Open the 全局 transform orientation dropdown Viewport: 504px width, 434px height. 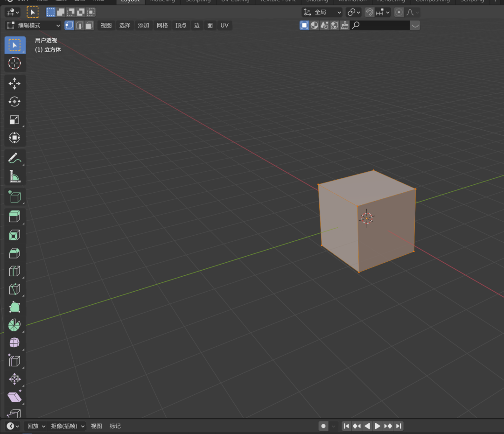322,12
